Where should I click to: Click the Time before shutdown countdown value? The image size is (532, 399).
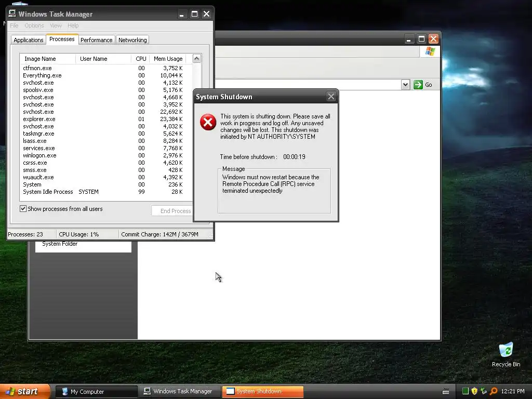pos(294,157)
